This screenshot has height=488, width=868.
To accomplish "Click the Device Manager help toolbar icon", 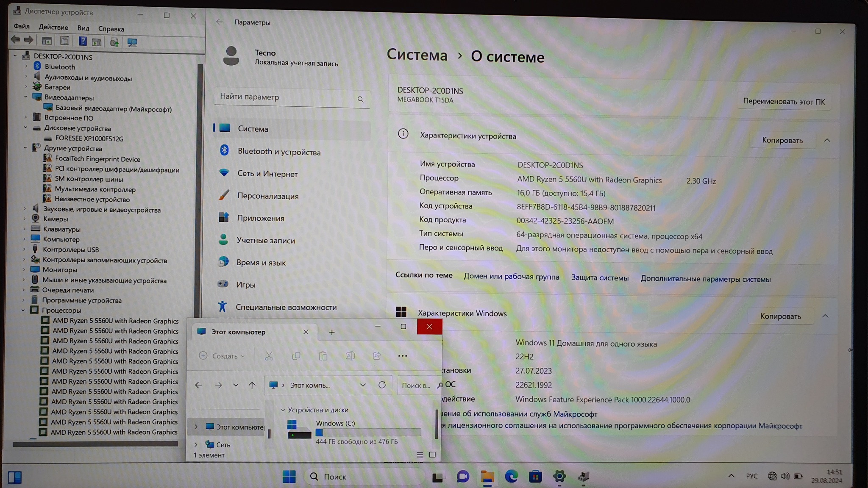I will coord(83,41).
